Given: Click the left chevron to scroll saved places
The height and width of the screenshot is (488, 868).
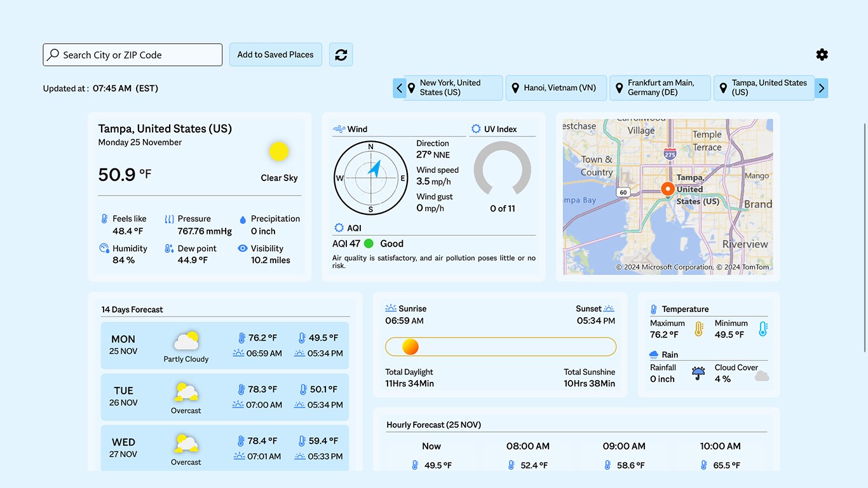Looking at the screenshot, I should (x=398, y=88).
